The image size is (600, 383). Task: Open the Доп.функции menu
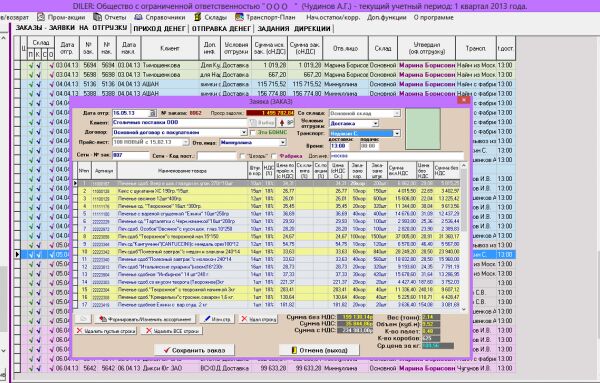[386, 17]
